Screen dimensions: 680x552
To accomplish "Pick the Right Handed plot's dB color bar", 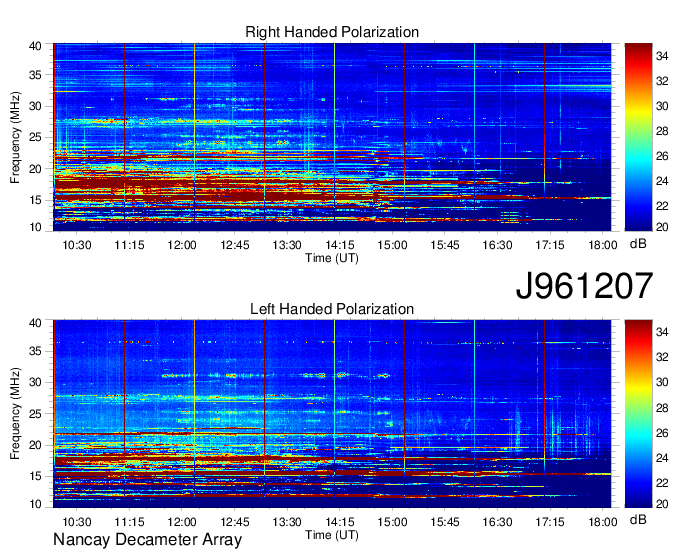I will 638,137.
